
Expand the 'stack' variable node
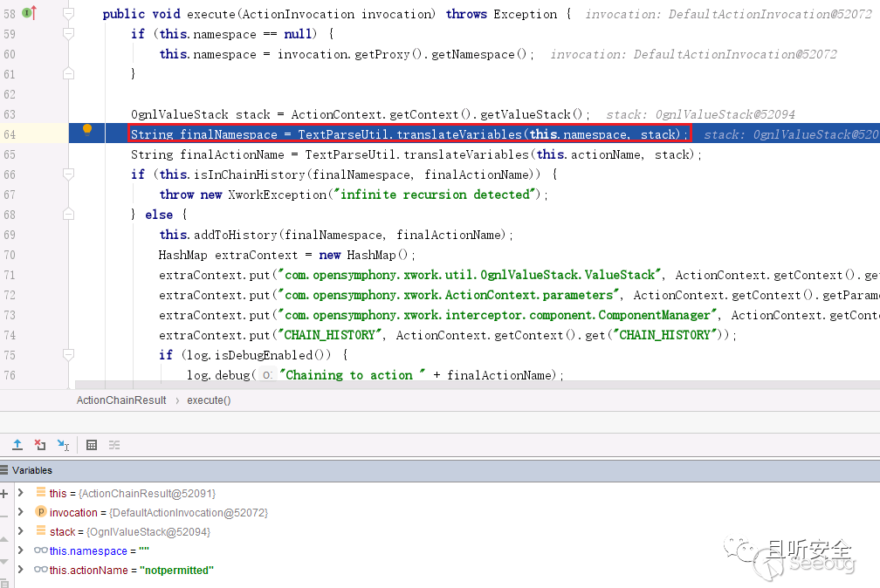pos(21,532)
